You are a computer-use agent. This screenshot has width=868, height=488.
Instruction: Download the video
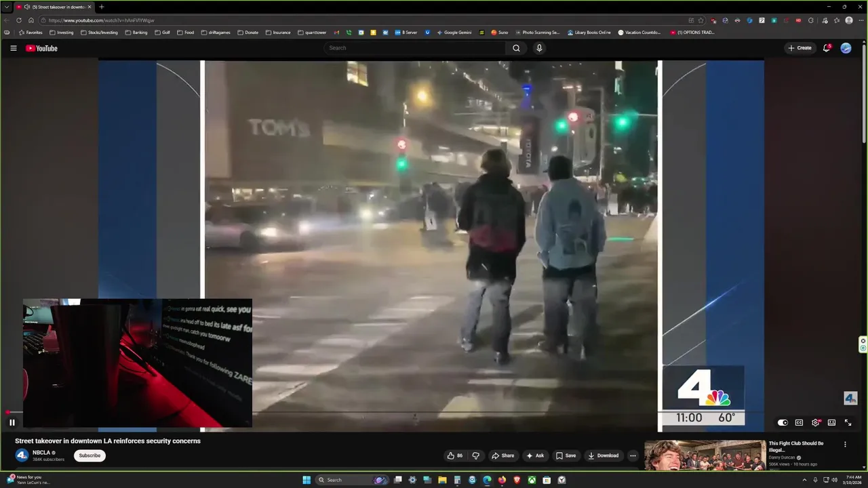click(604, 455)
